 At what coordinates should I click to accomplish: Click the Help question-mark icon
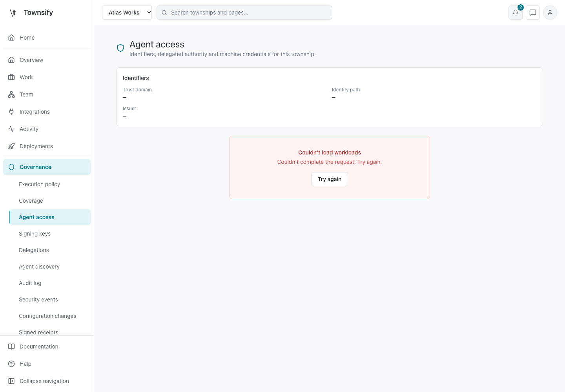11,364
